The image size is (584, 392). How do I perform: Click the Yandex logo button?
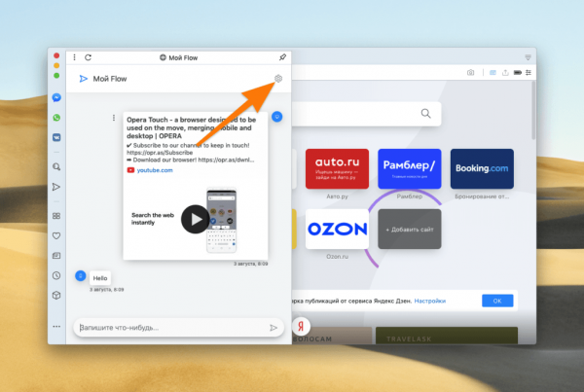point(301,327)
